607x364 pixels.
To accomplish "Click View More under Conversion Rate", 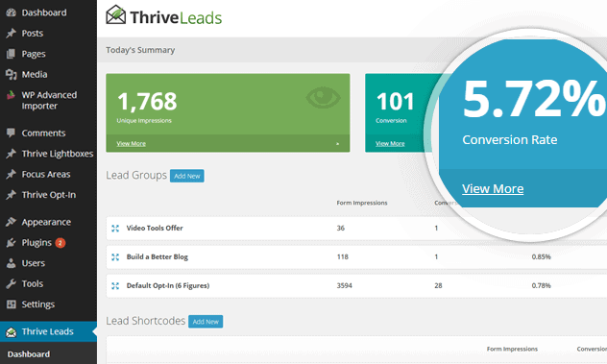I will (493, 189).
